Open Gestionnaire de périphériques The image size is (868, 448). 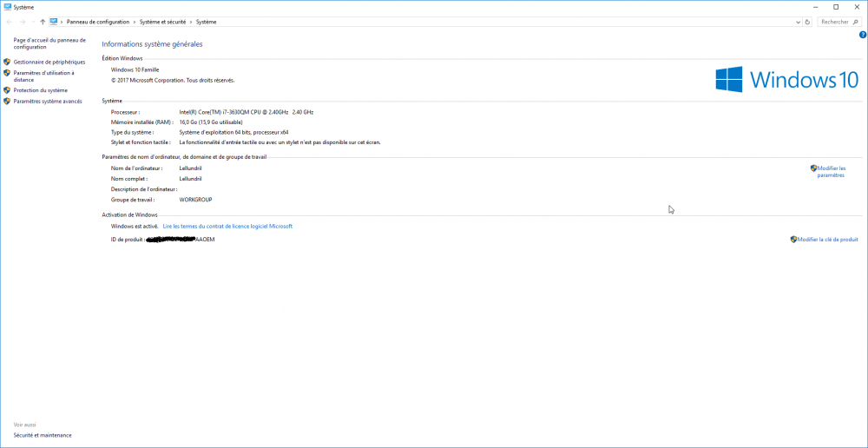(49, 62)
